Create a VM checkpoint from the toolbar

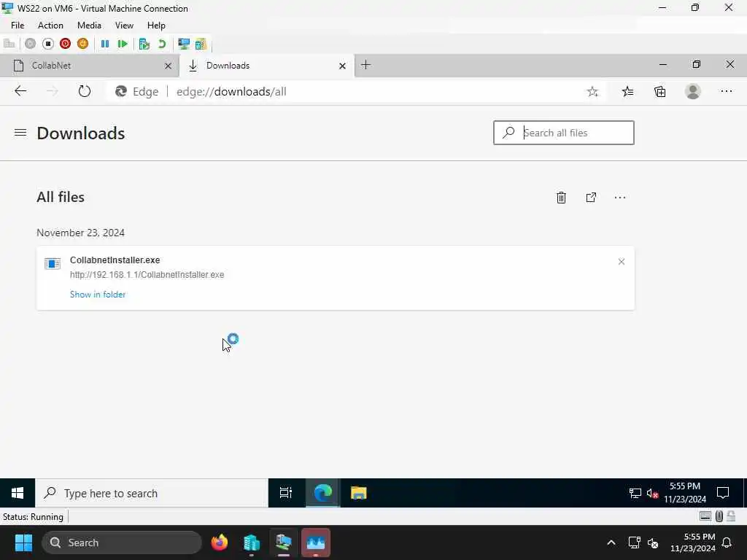tap(144, 44)
